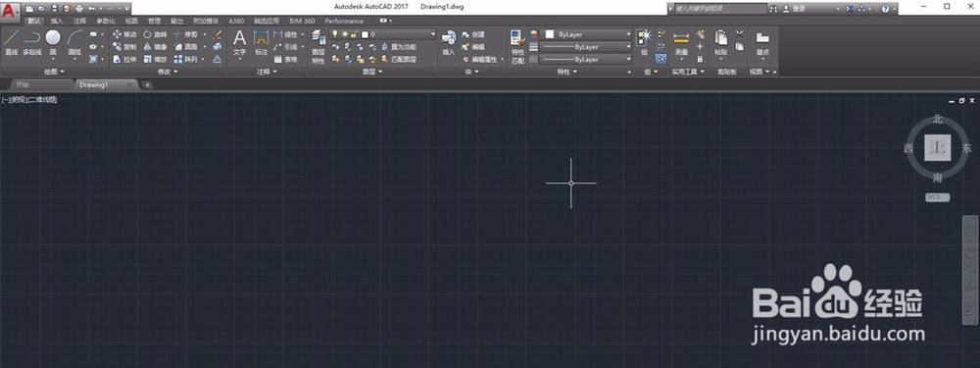This screenshot has height=368, width=980.
Task: Click the 上 (Top) face of the ViewCube
Action: pyautogui.click(x=938, y=148)
